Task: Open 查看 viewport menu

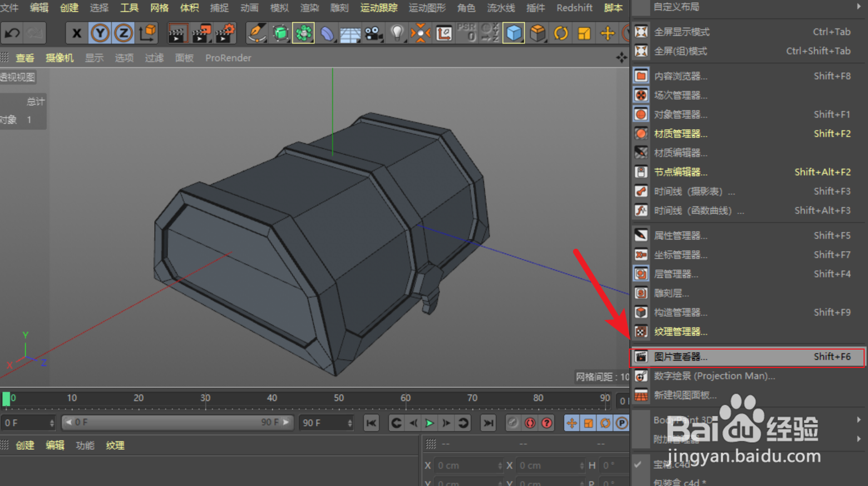Action: [x=25, y=58]
